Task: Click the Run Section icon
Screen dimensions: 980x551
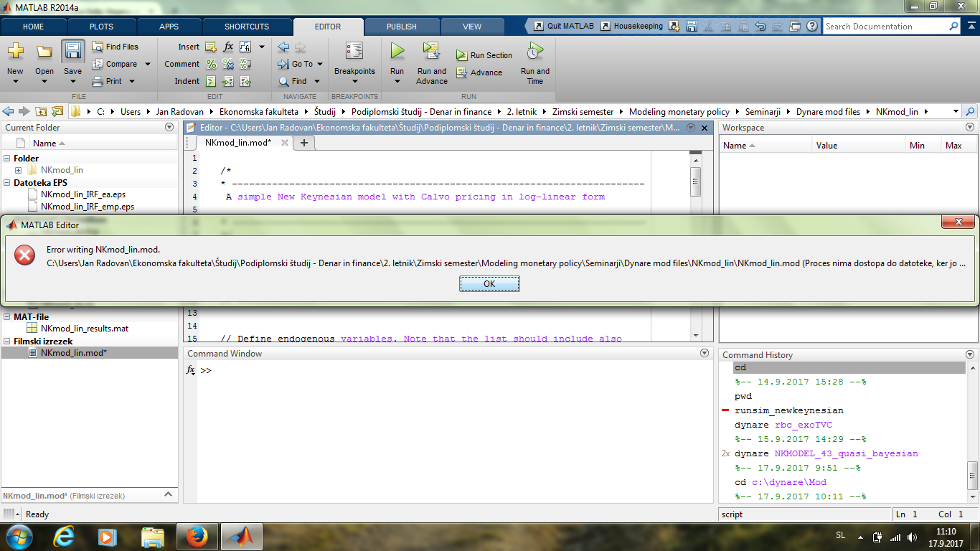Action: pos(462,55)
